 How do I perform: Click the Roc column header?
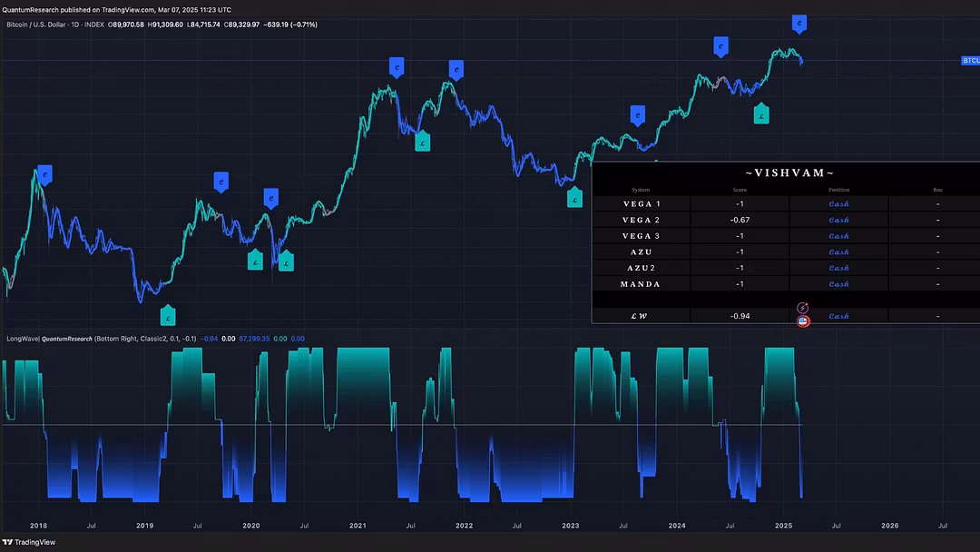tap(937, 190)
